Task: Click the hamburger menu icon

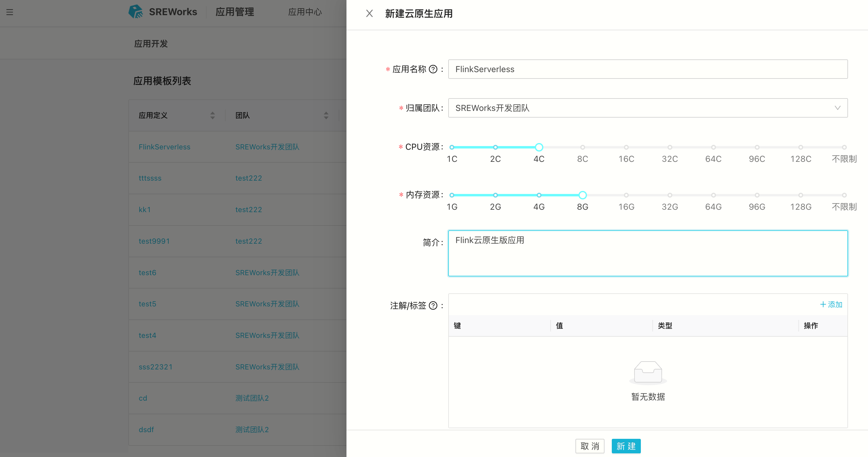Action: pos(10,12)
